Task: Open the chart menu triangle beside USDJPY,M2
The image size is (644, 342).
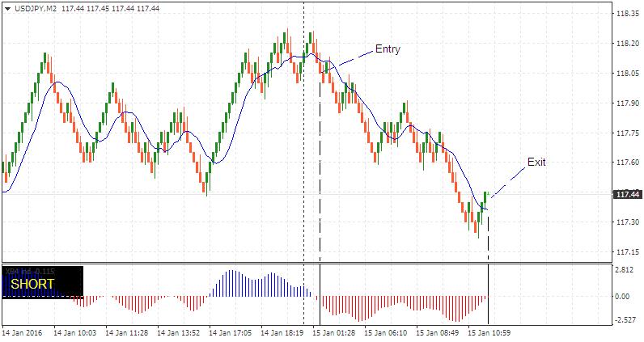Action: (8, 9)
